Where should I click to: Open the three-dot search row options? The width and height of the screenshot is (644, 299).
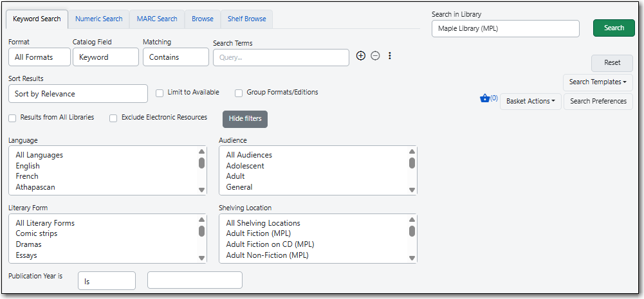tap(390, 56)
